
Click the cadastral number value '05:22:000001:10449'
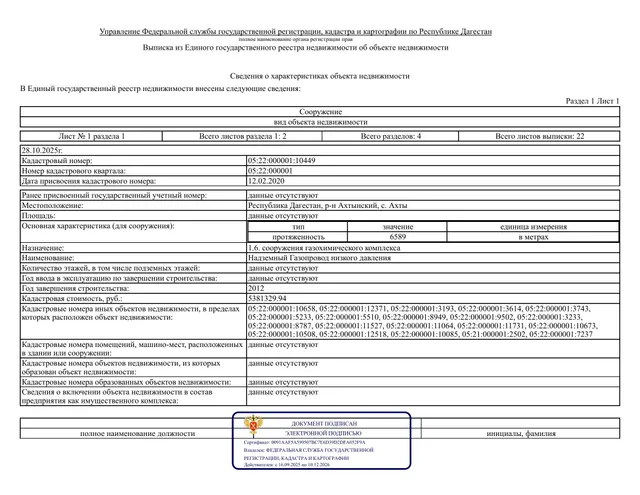[x=282, y=160]
